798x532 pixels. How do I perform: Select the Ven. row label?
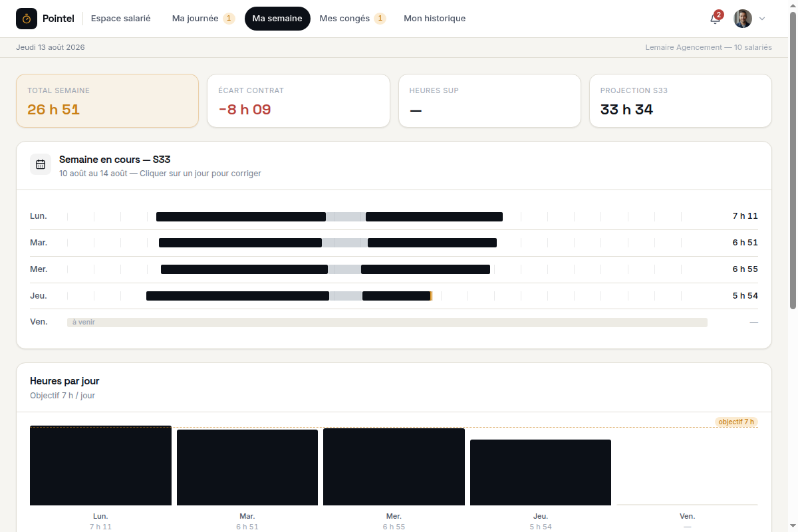coord(39,322)
